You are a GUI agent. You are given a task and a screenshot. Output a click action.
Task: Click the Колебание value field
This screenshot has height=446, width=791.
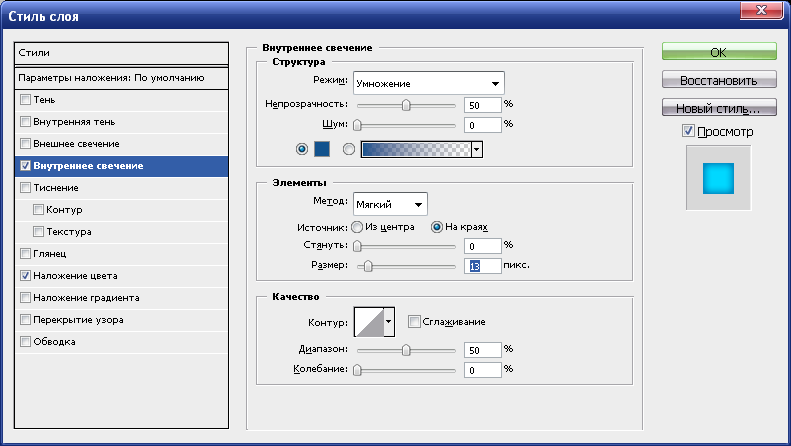pyautogui.click(x=483, y=370)
